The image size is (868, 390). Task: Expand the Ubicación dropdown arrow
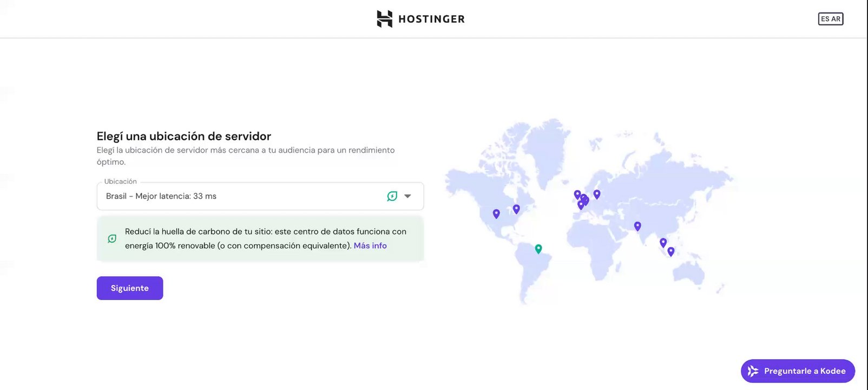tap(407, 196)
